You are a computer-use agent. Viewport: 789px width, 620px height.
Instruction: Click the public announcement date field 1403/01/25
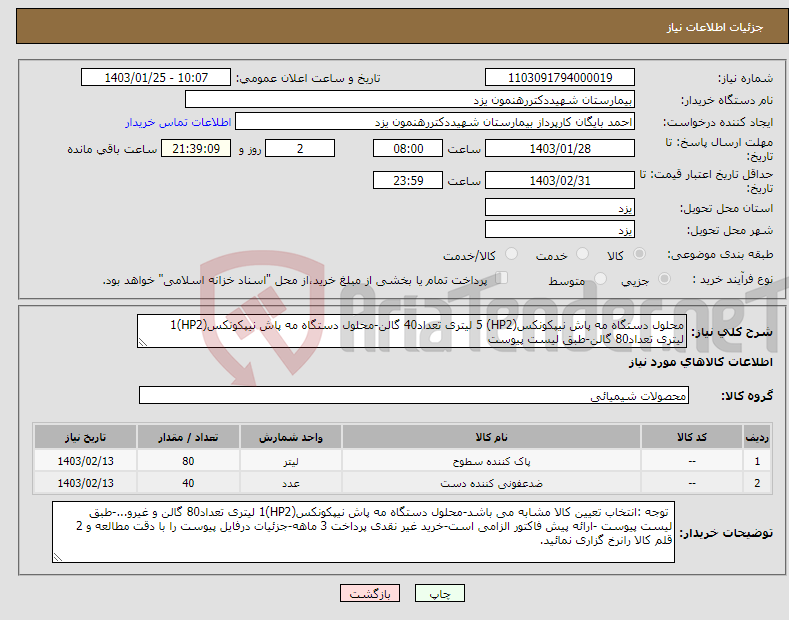tap(156, 78)
